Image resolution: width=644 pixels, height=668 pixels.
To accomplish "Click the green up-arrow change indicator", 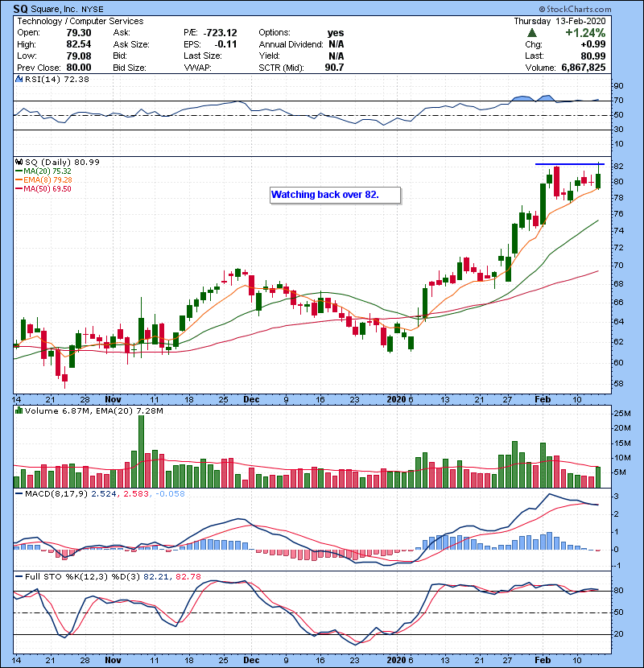I will [531, 33].
